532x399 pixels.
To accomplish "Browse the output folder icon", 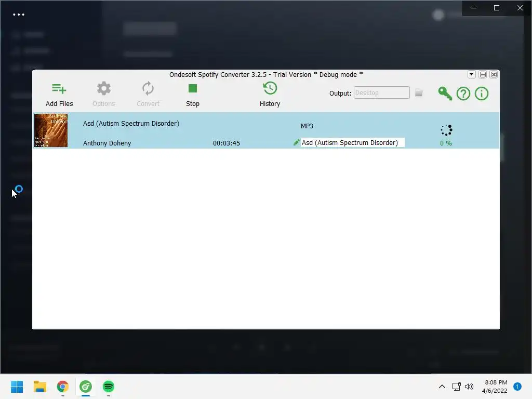I will click(419, 92).
